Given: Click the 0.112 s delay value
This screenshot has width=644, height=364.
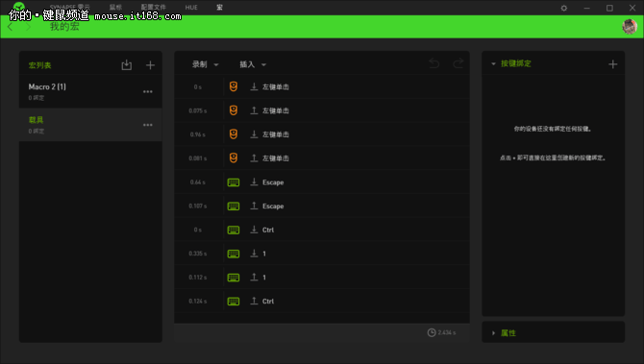Looking at the screenshot, I should click(x=198, y=278).
